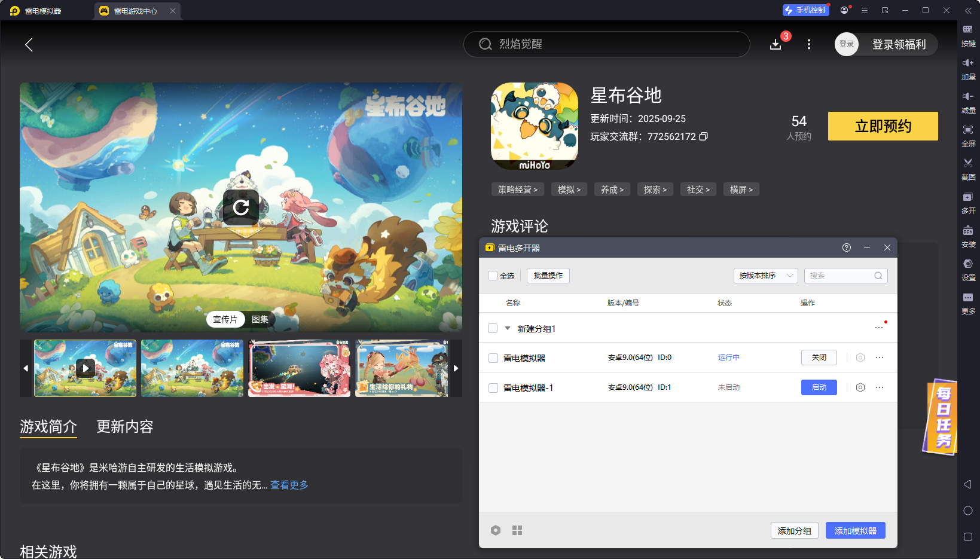This screenshot has width=980, height=559.
Task: Open the 横屏 tag category
Action: click(741, 190)
